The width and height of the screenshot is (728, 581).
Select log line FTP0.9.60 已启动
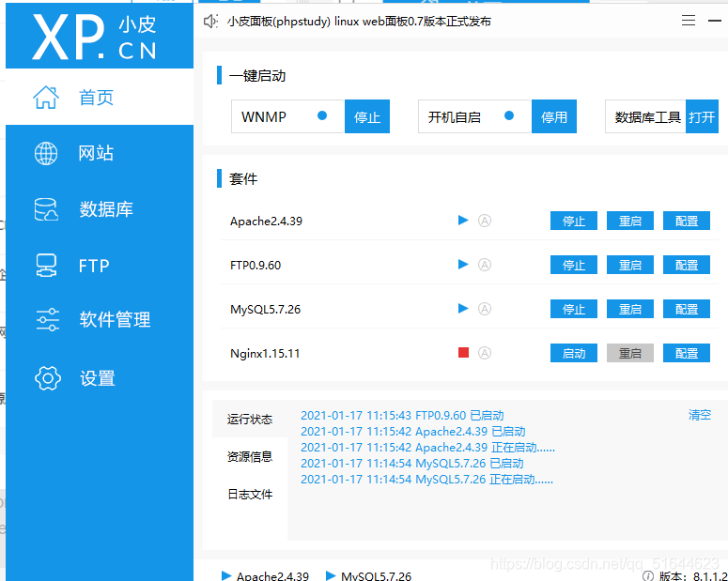click(402, 415)
